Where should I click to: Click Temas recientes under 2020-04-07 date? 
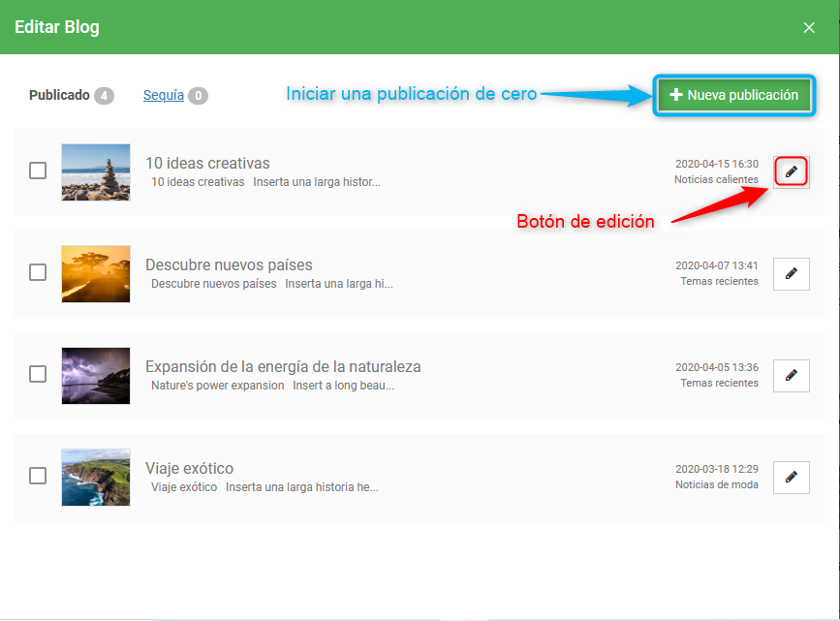(720, 281)
